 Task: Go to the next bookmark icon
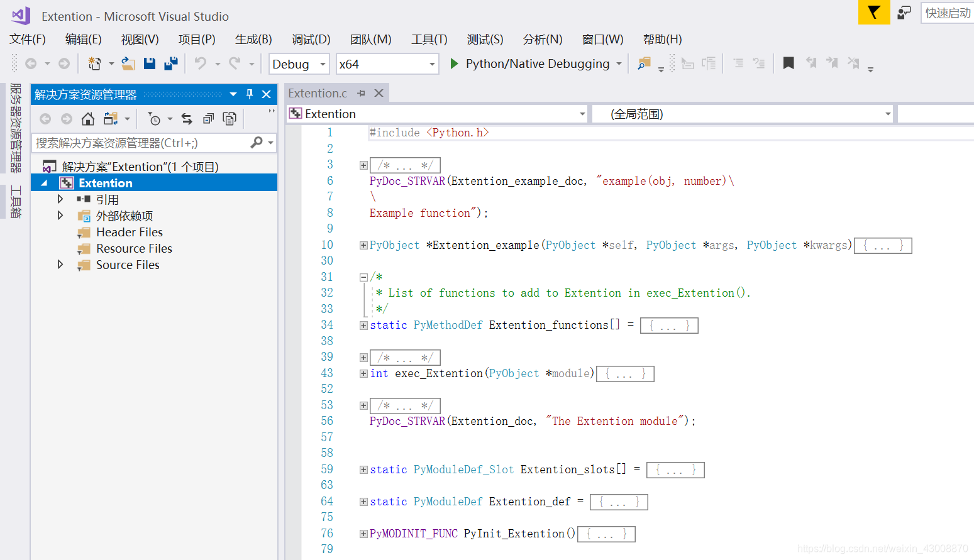pyautogui.click(x=832, y=63)
